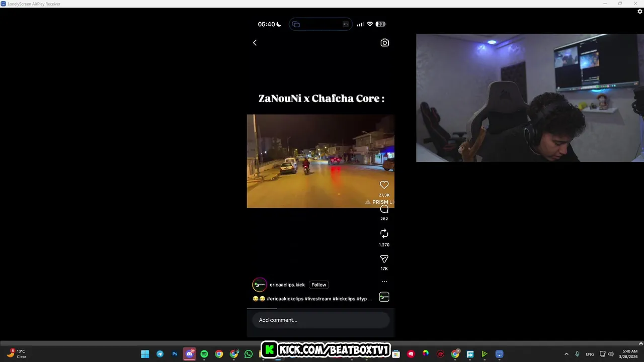The height and width of the screenshot is (362, 644).
Task: Tap the sound disc icon beside caption
Action: [x=384, y=297]
